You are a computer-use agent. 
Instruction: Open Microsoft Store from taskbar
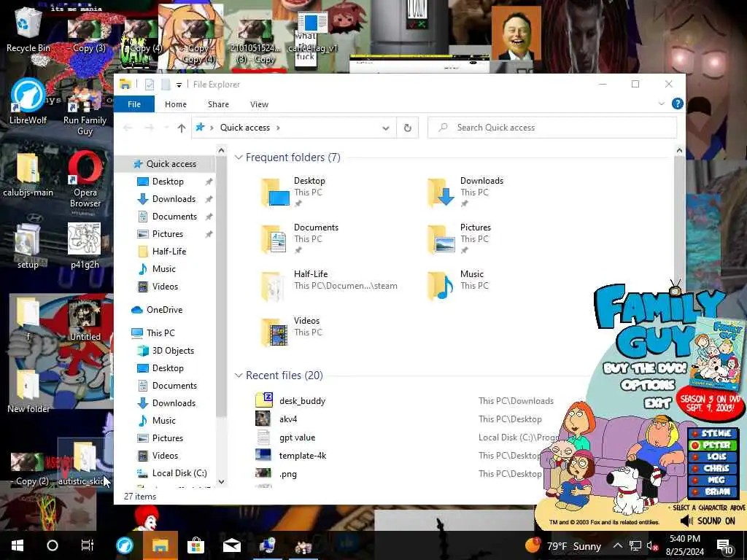(196, 545)
